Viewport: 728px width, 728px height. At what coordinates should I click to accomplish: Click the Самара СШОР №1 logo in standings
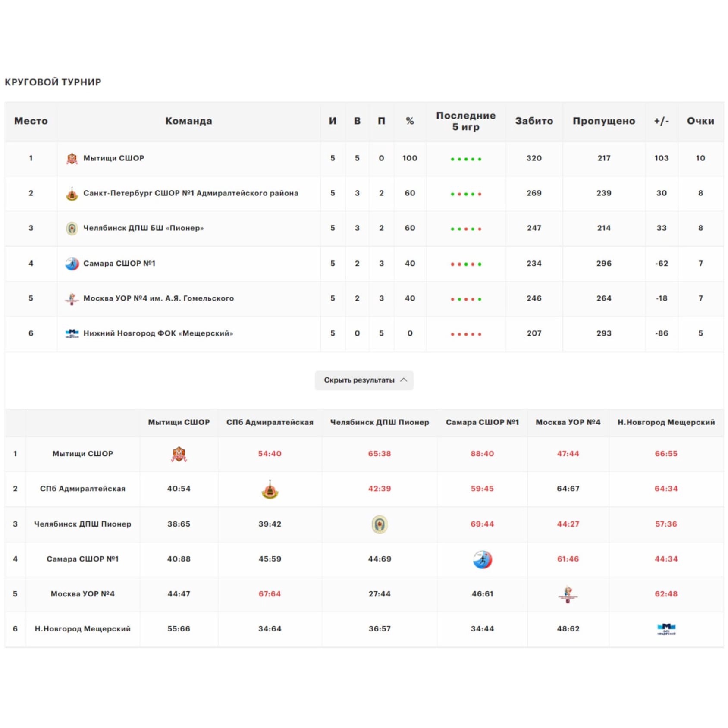click(72, 264)
